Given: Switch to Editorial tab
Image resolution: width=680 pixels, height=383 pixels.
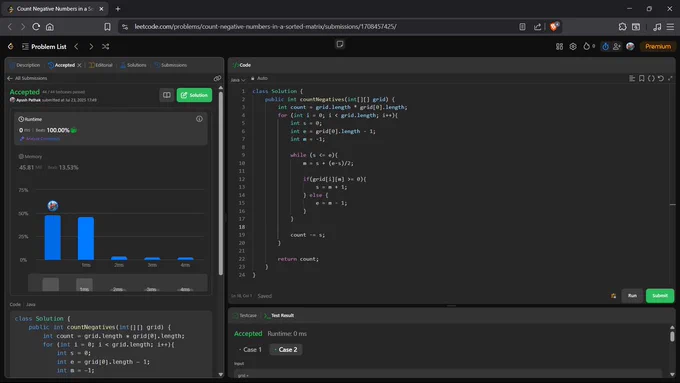Looking at the screenshot, I should (101, 65).
